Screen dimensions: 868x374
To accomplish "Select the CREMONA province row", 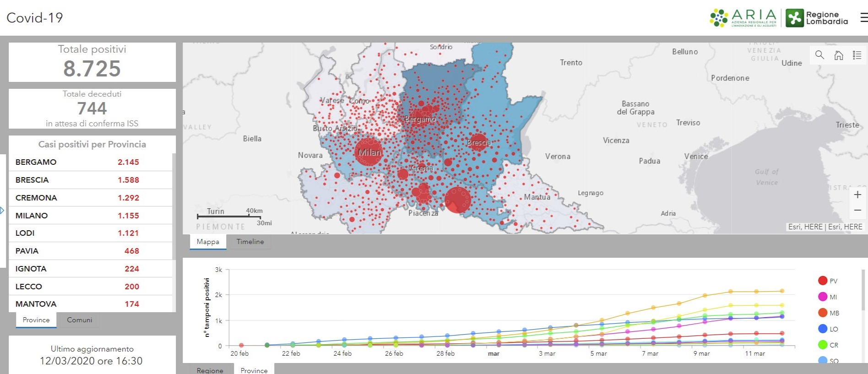I will pos(91,198).
